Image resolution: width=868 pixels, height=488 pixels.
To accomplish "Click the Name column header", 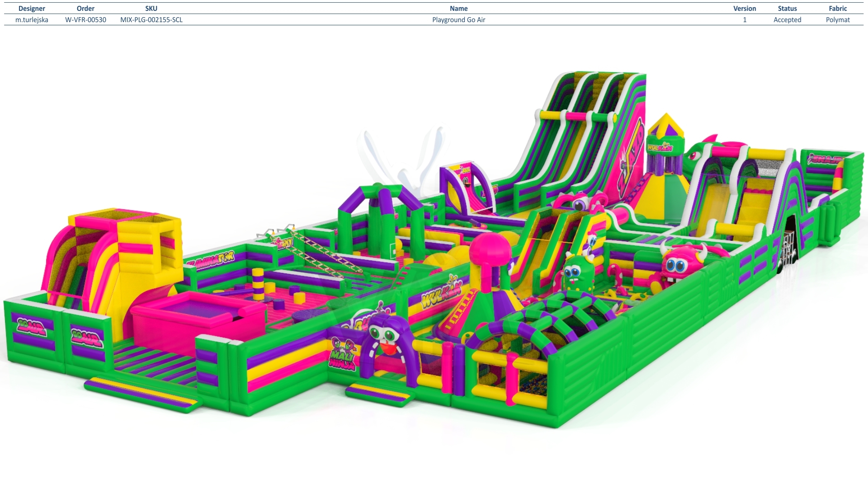I will click(458, 9).
